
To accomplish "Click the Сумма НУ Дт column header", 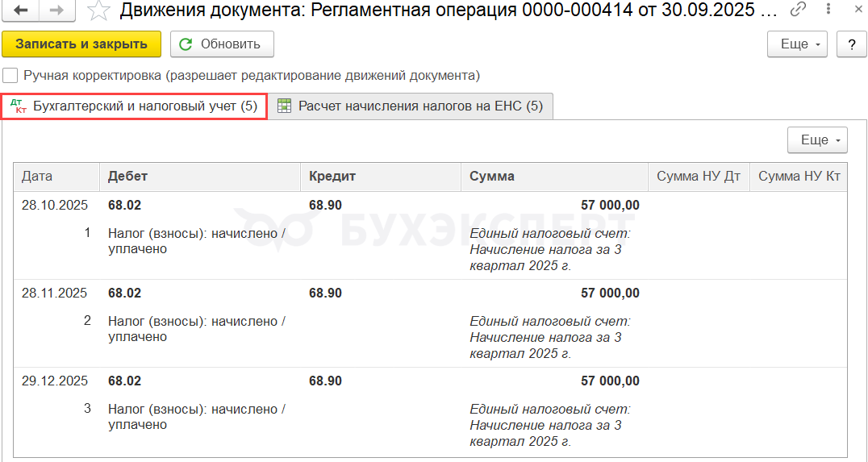I will [x=698, y=177].
